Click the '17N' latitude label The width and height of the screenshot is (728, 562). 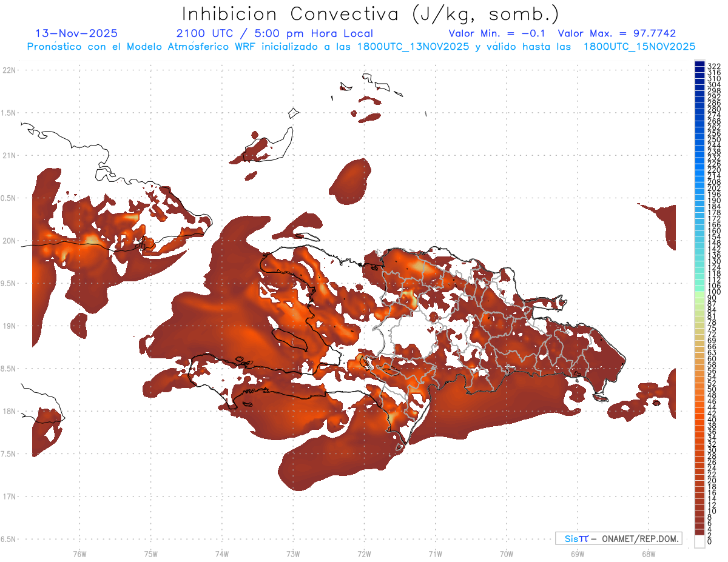(x=9, y=497)
